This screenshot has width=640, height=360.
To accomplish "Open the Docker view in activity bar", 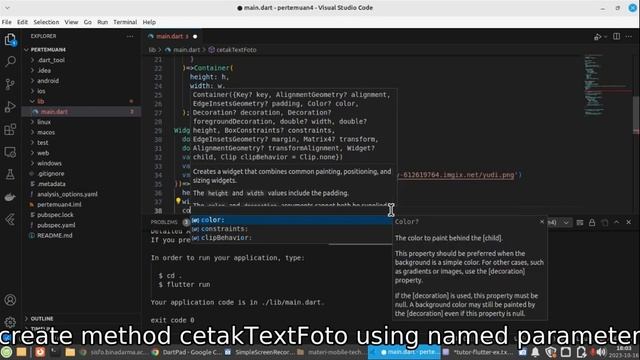I will [10, 197].
